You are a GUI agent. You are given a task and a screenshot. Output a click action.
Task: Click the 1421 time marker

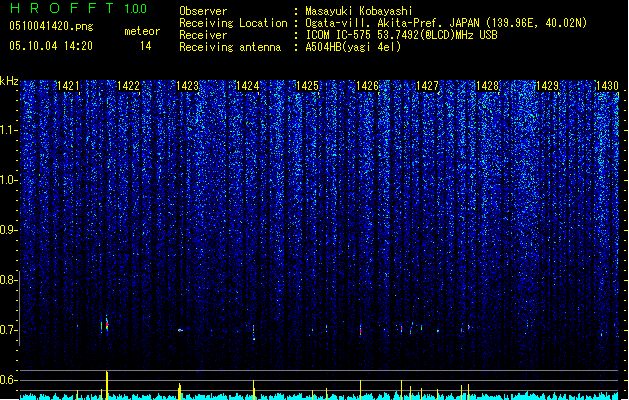[68, 86]
